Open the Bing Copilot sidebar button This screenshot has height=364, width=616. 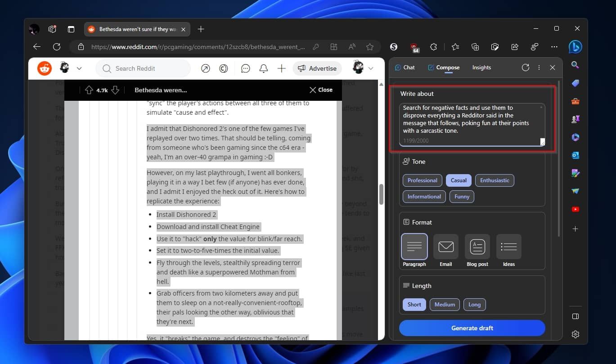575,46
